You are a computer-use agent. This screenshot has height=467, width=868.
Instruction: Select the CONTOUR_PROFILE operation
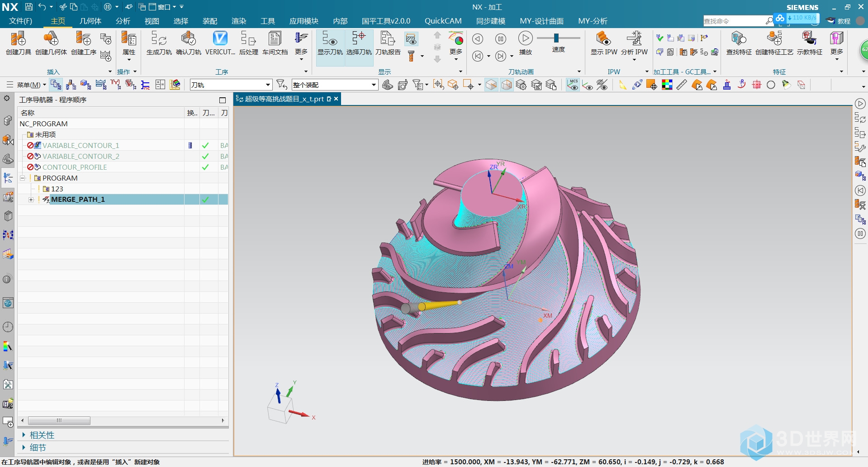(x=75, y=167)
